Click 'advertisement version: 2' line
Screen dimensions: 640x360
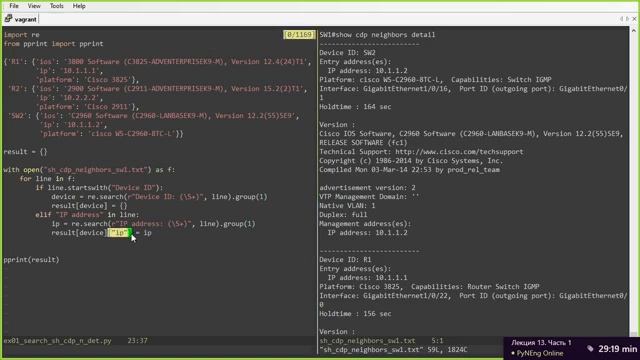pos(367,187)
